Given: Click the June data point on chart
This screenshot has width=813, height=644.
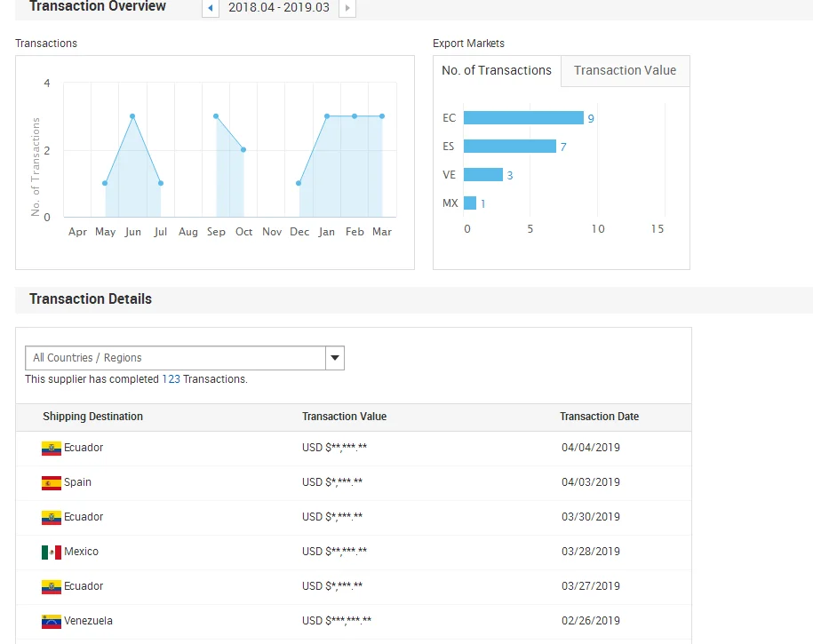Looking at the screenshot, I should pos(132,116).
